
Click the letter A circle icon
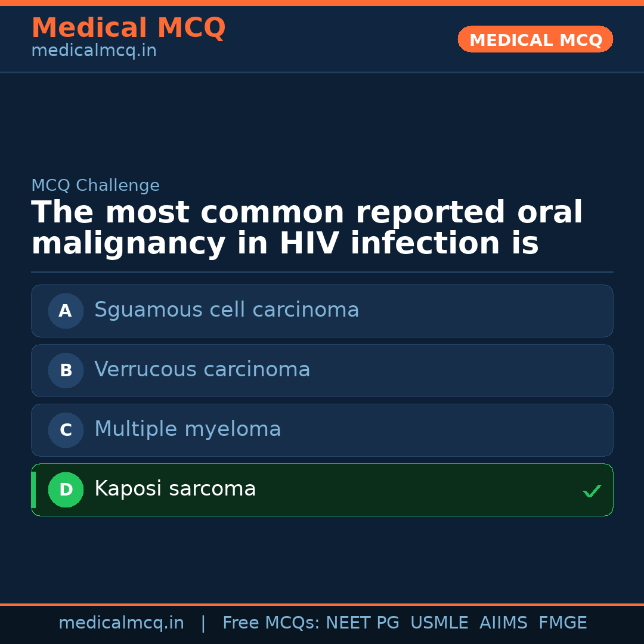[x=66, y=311]
